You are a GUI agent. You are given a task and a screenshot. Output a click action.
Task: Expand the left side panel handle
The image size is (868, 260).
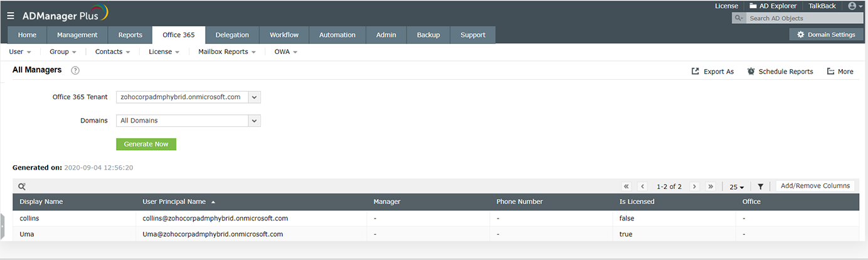pos(2,226)
